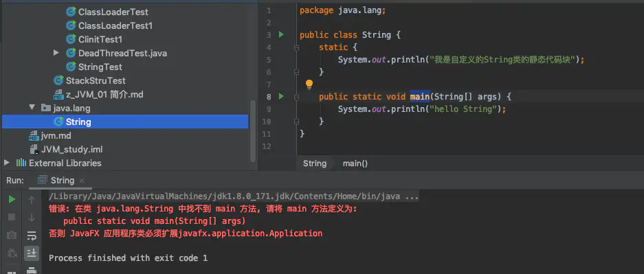Click the javafx.application.Application error line
This screenshot has height=274, width=644.
(x=186, y=233)
